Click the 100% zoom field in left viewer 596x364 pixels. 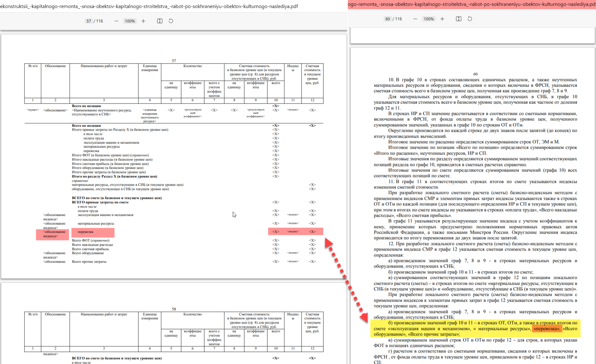[x=130, y=21]
